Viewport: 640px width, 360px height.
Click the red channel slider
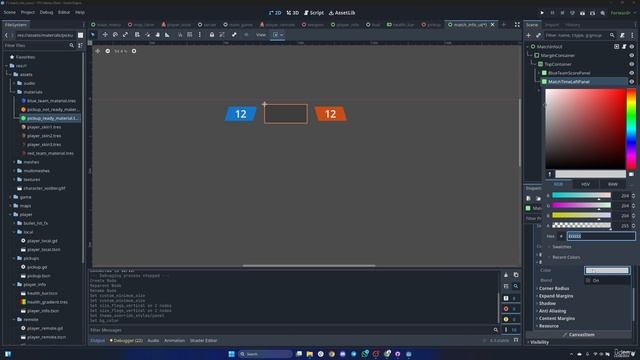581,196
